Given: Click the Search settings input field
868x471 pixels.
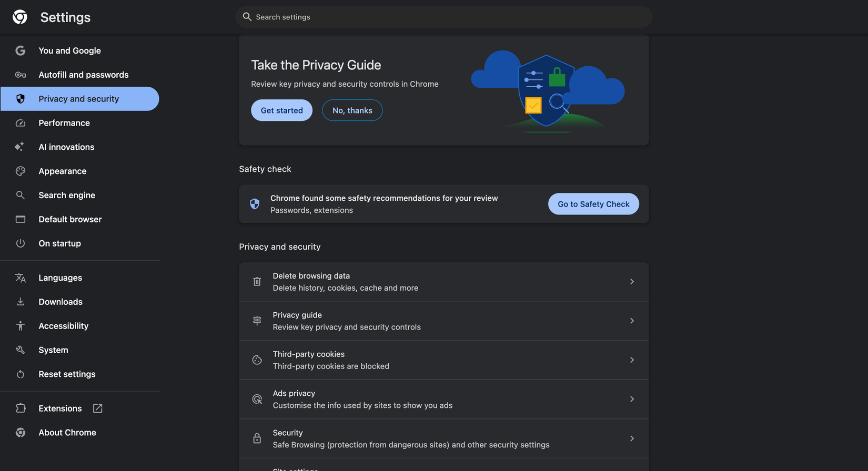Looking at the screenshot, I should pos(443,16).
